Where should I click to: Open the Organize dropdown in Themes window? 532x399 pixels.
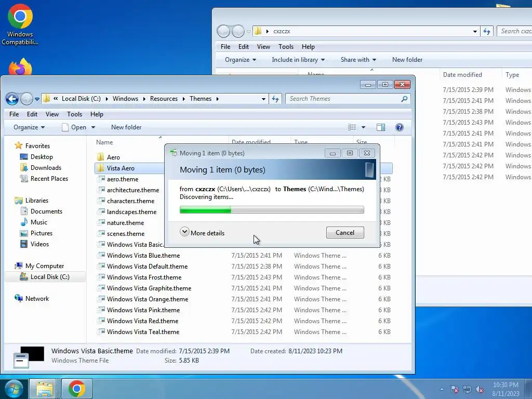29,127
